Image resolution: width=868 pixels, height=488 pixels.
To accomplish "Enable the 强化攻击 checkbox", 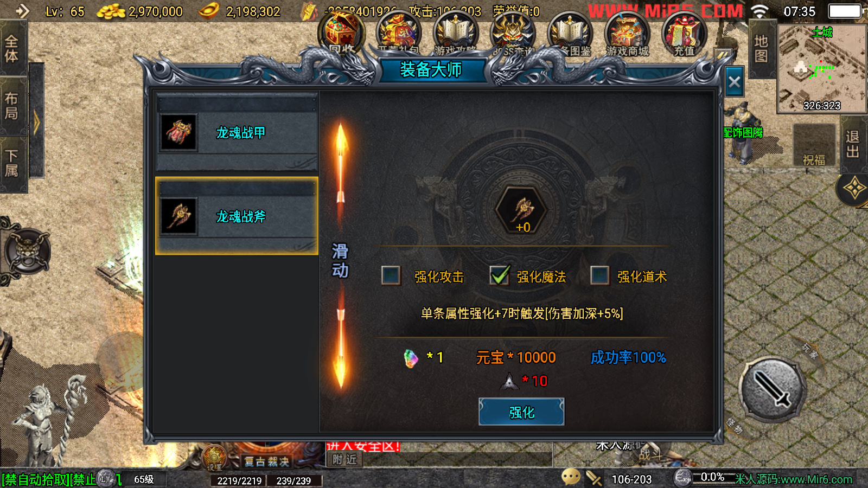I will click(x=391, y=275).
